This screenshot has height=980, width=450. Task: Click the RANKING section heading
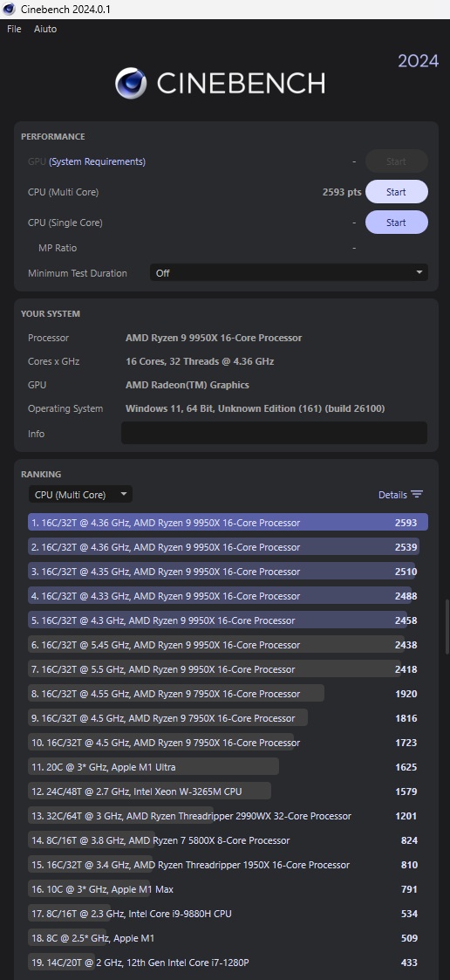(x=41, y=475)
